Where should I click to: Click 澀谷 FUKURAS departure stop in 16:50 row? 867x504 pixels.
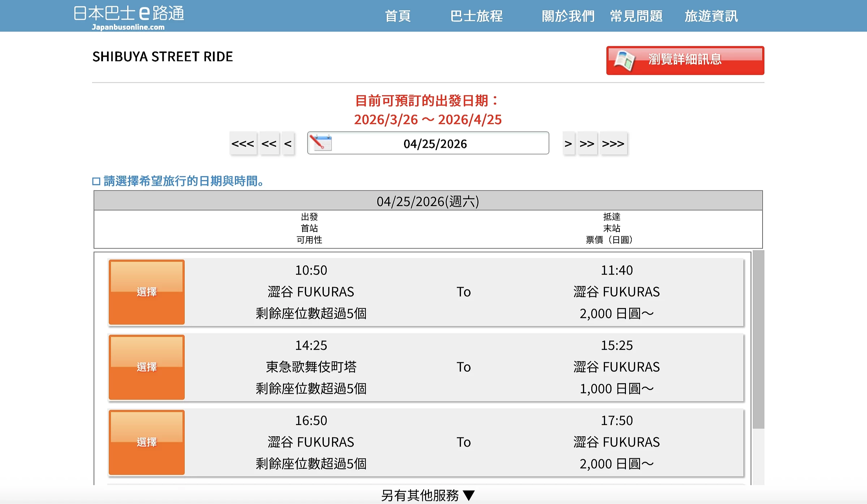coord(311,442)
